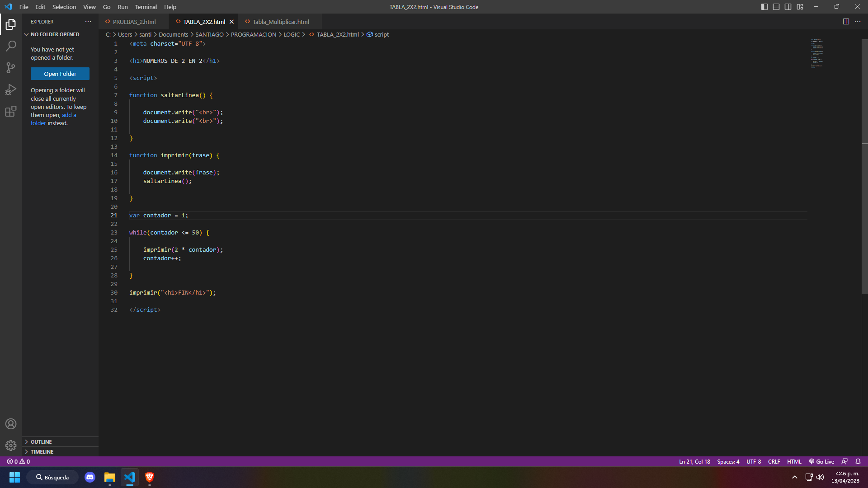Open editor more actions ellipsis
Viewport: 868px width, 488px height.
click(x=858, y=22)
